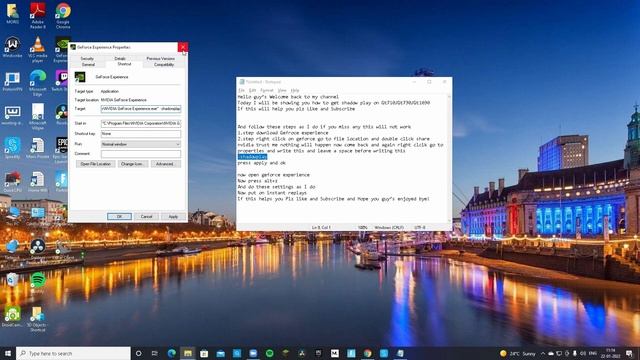
Task: Open the Microsoft Edge desktop shortcut
Action: click(x=38, y=83)
